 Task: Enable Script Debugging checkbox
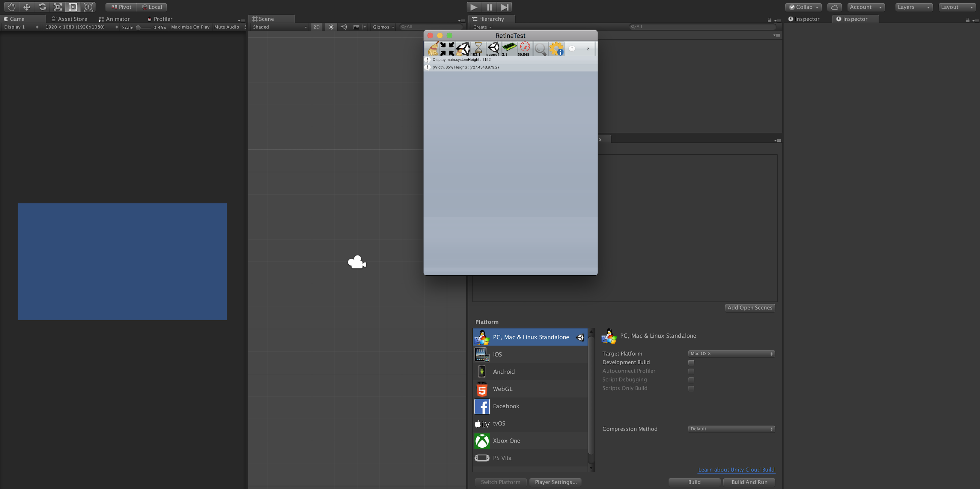click(x=691, y=380)
